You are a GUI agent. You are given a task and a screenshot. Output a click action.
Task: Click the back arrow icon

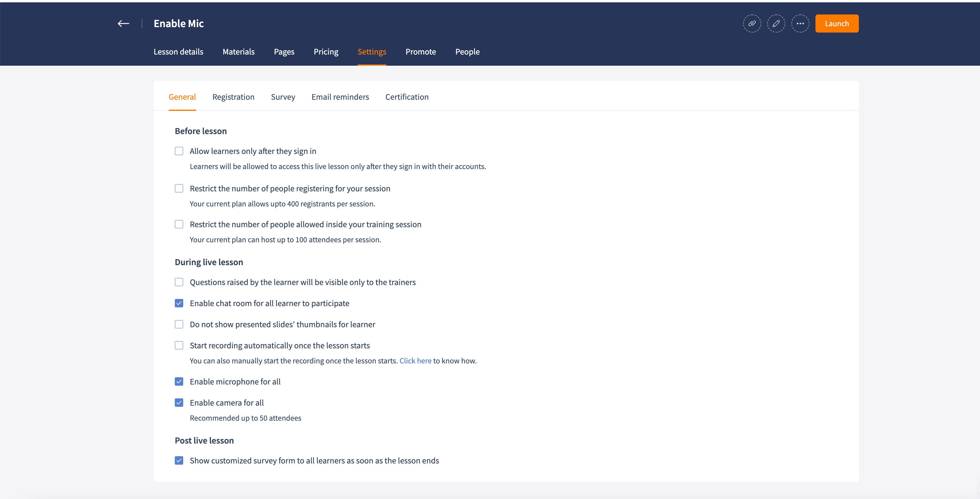123,24
